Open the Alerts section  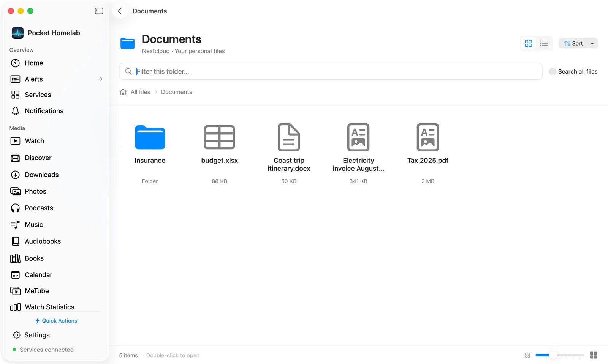pos(56,79)
